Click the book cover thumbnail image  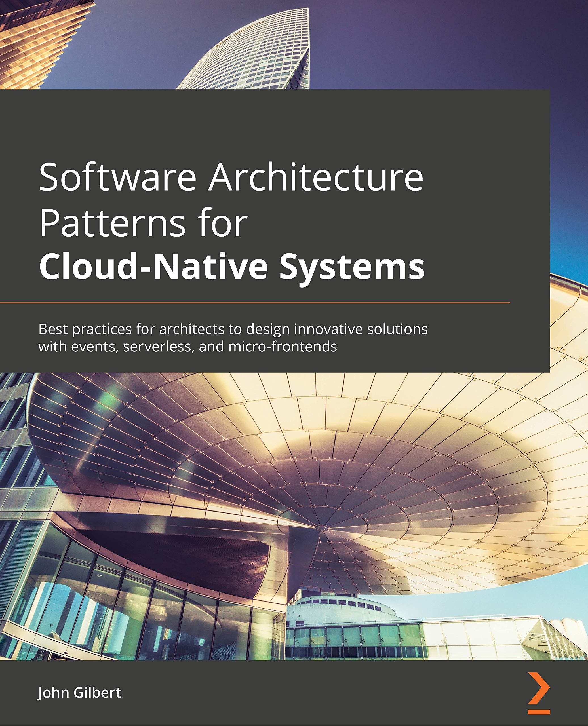click(294, 363)
